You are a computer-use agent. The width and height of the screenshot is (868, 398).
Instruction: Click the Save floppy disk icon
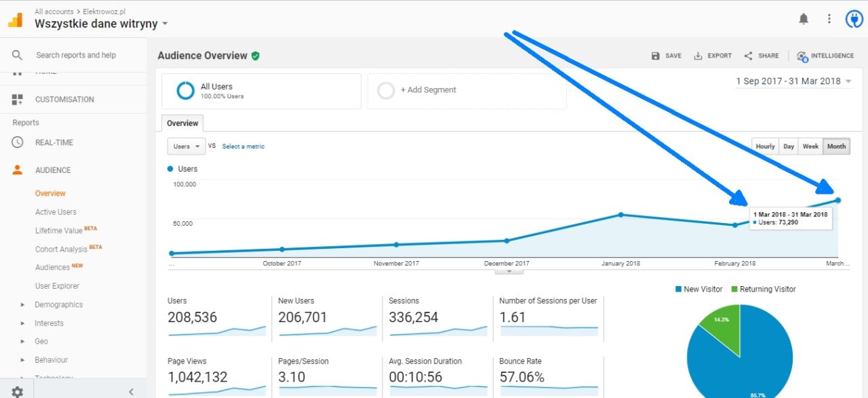[x=655, y=56]
